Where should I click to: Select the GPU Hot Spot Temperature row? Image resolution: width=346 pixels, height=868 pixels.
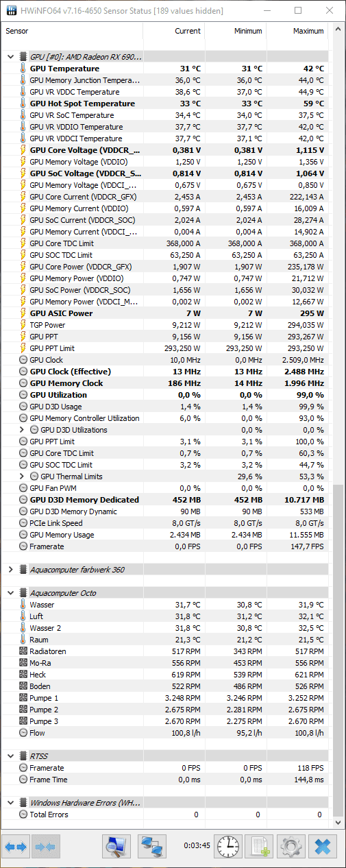tap(165, 104)
